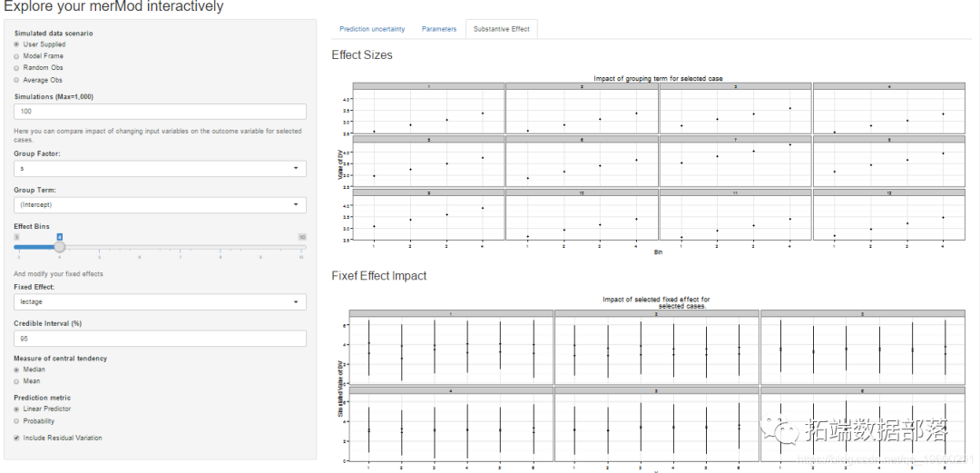Click the Effect Bins slider handle

click(59, 247)
